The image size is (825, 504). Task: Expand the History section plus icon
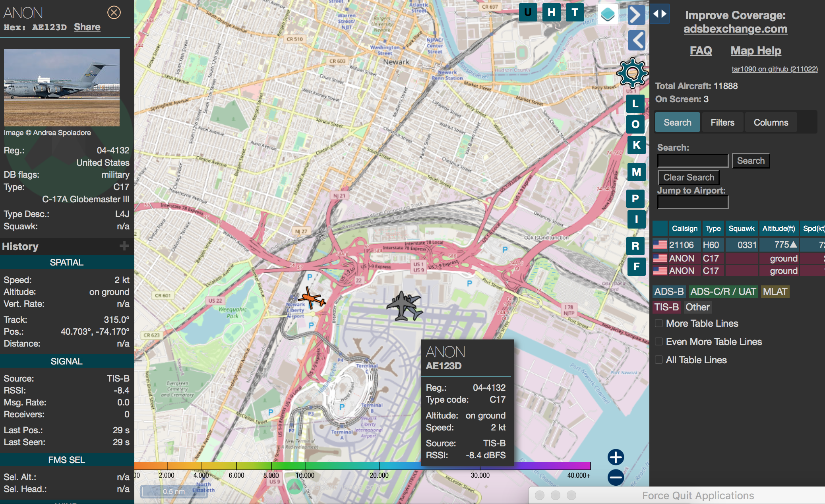(x=124, y=246)
